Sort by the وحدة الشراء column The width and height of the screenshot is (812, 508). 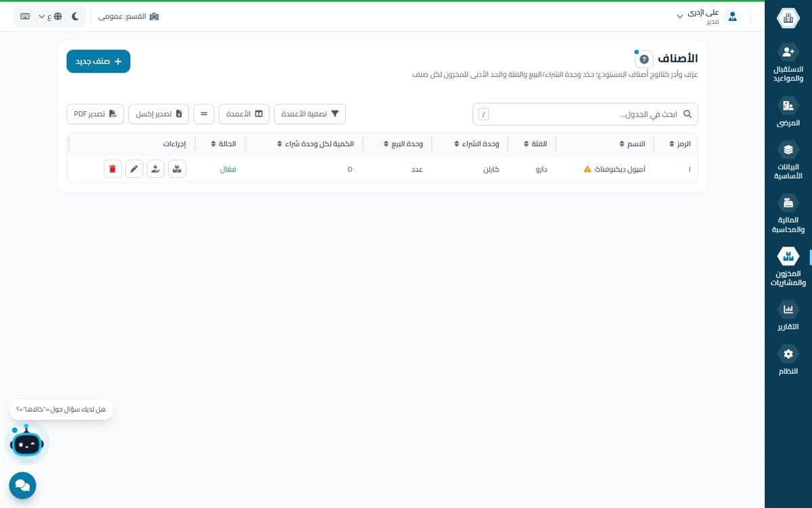tap(476, 144)
